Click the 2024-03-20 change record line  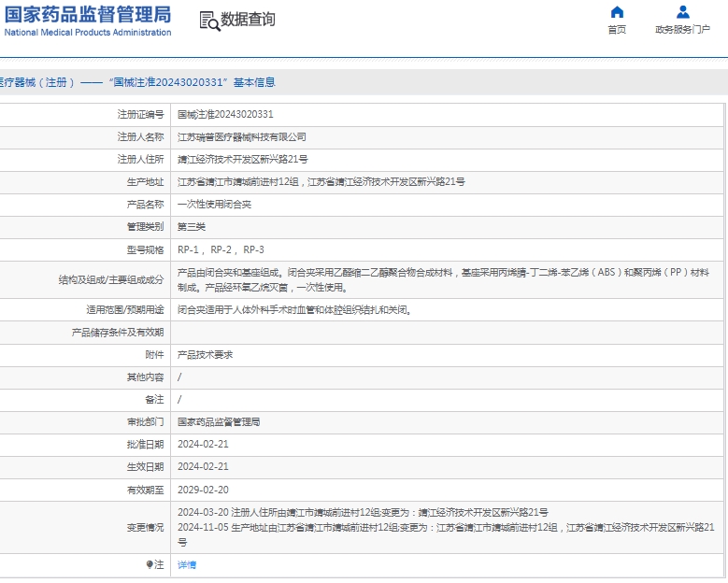click(363, 512)
